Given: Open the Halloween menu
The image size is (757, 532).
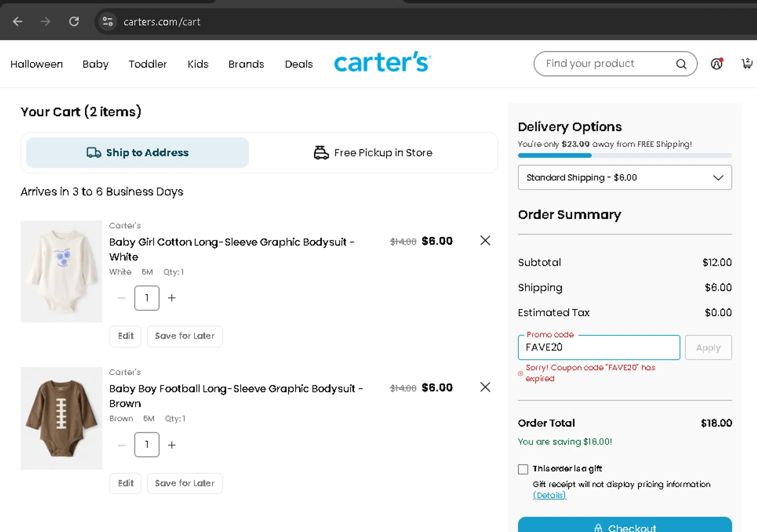Looking at the screenshot, I should [37, 64].
